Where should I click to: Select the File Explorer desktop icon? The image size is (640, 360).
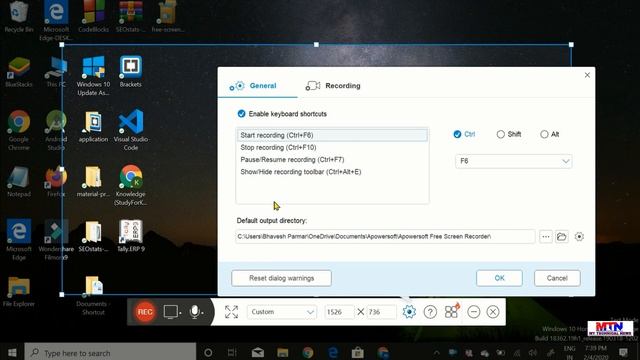[19, 291]
